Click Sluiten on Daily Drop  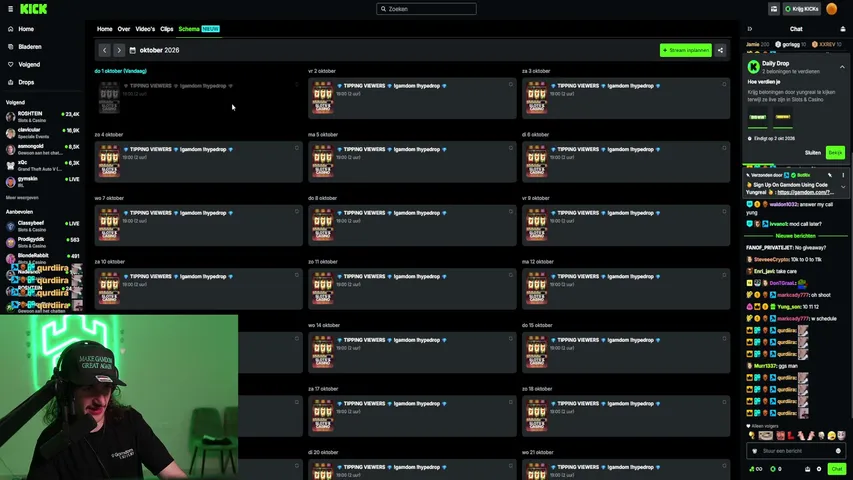point(812,152)
